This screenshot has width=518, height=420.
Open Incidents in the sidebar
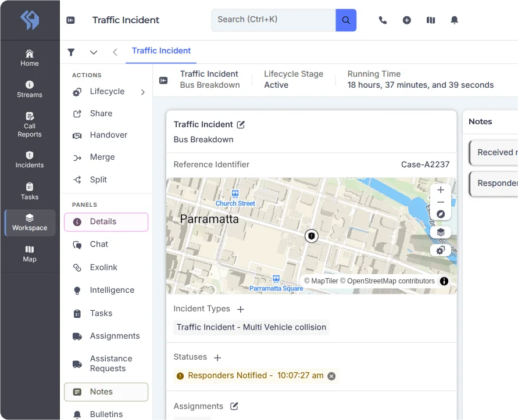(30, 160)
